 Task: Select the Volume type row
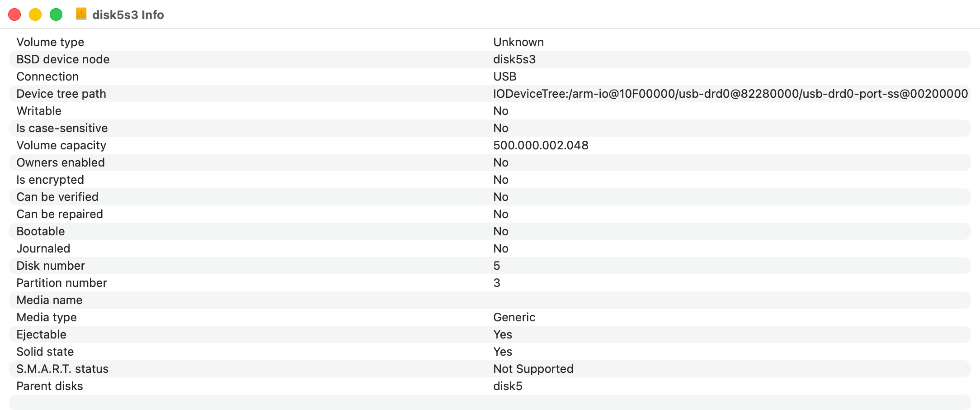click(490, 42)
